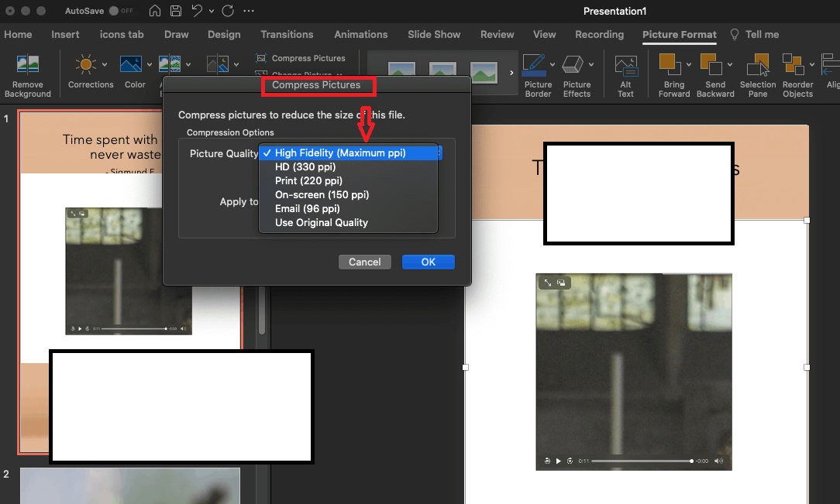
Task: Click the Undo arrow icon
Action: [x=197, y=11]
